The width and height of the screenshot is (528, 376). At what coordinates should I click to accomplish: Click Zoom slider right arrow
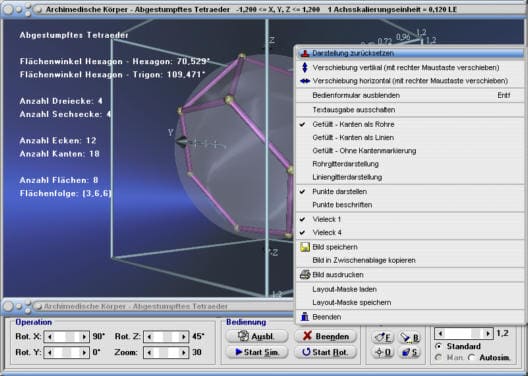(x=184, y=352)
